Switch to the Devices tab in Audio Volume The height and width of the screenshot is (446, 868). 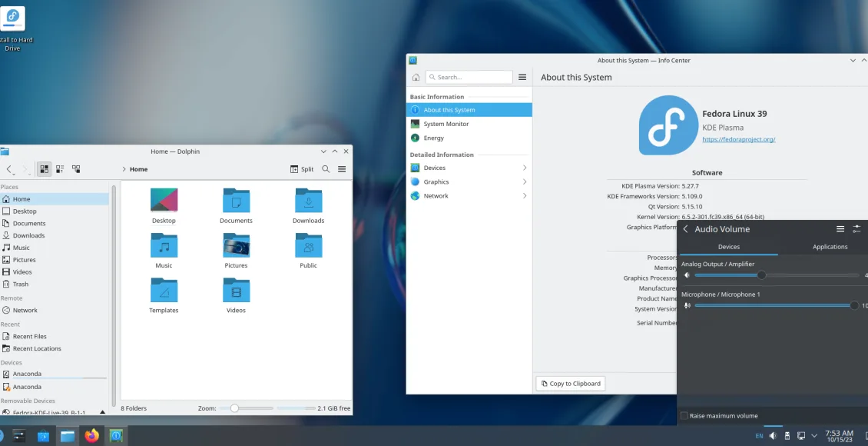click(728, 247)
